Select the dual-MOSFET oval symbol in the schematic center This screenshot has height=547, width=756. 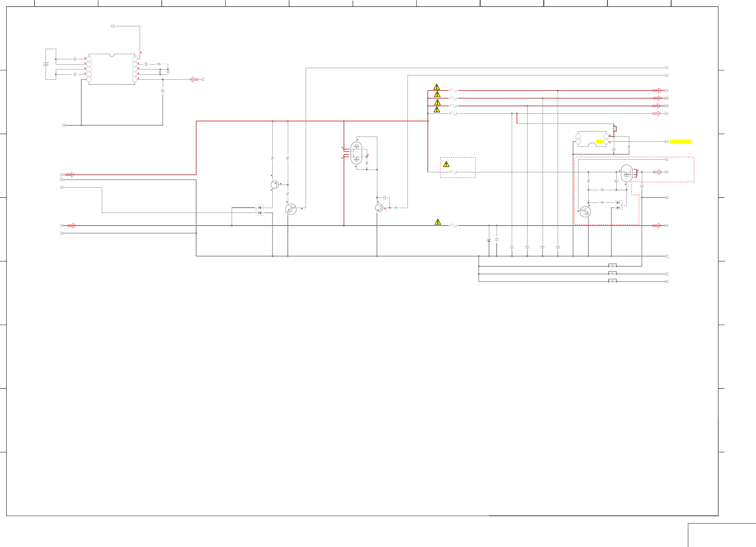(356, 153)
